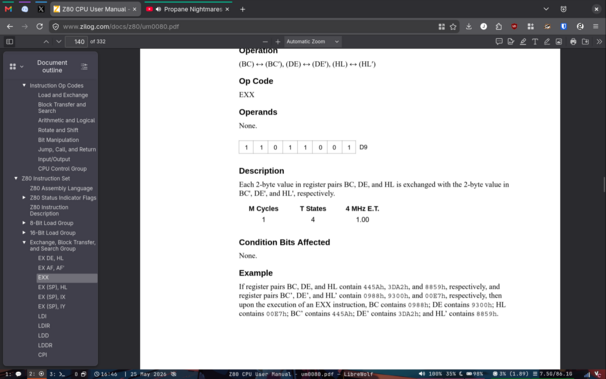Select the PDF comment annotation tool
606x379 pixels.
coord(499,41)
